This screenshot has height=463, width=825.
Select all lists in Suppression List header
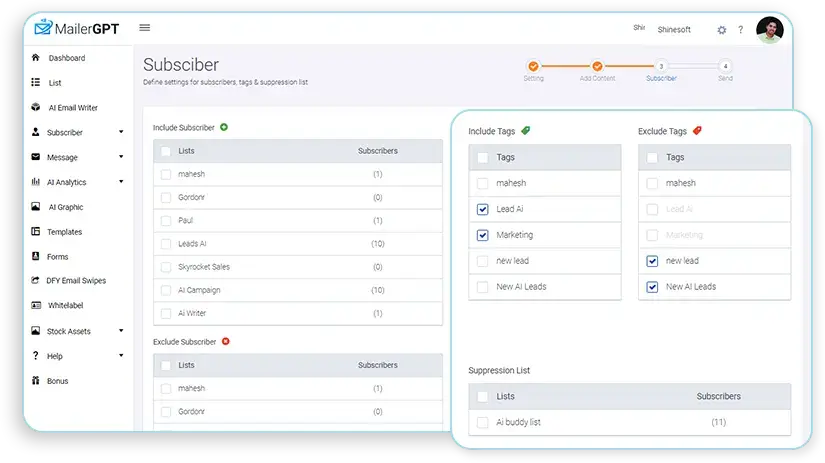coord(482,396)
